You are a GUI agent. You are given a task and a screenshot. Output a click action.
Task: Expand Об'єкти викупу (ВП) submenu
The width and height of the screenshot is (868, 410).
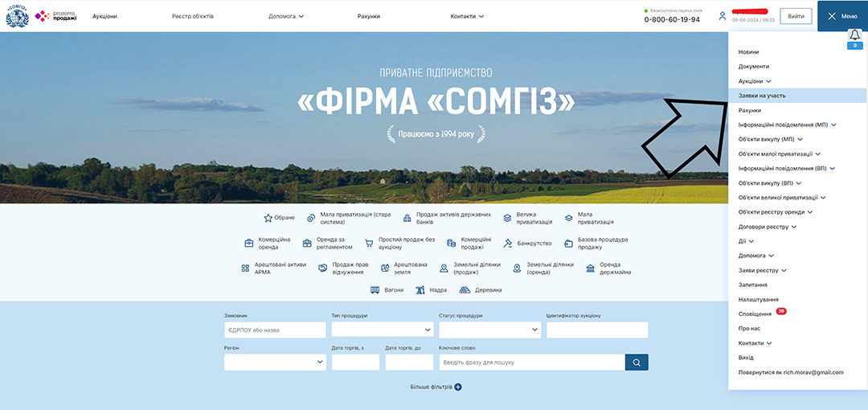(x=769, y=182)
